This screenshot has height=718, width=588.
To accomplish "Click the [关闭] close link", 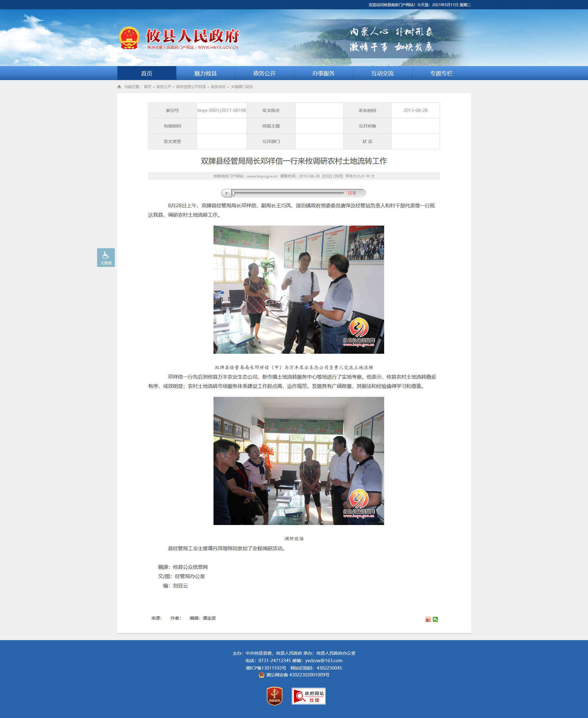I will [338, 176].
